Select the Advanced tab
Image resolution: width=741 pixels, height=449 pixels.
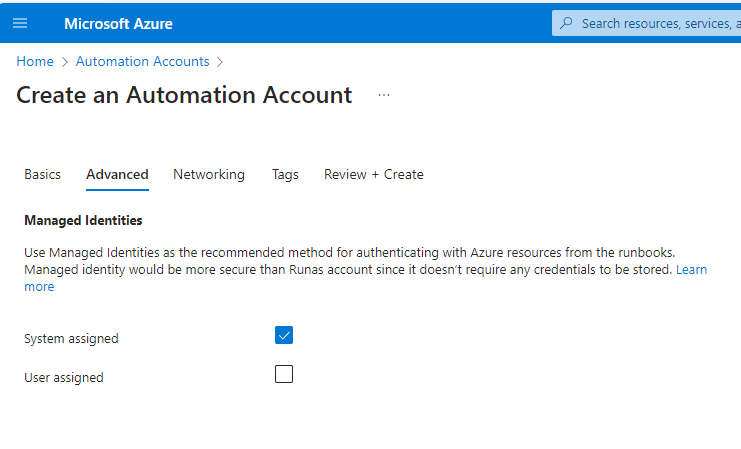coord(117,174)
